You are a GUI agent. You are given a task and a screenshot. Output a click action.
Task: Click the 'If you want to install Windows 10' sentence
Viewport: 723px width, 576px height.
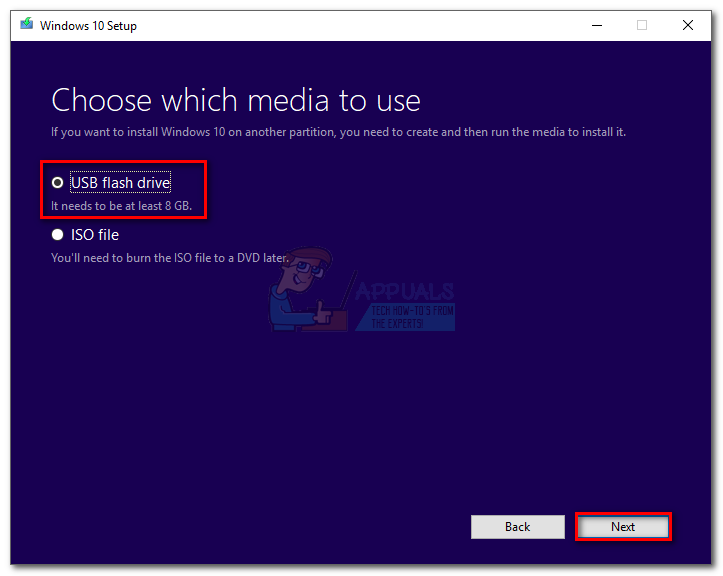[338, 132]
